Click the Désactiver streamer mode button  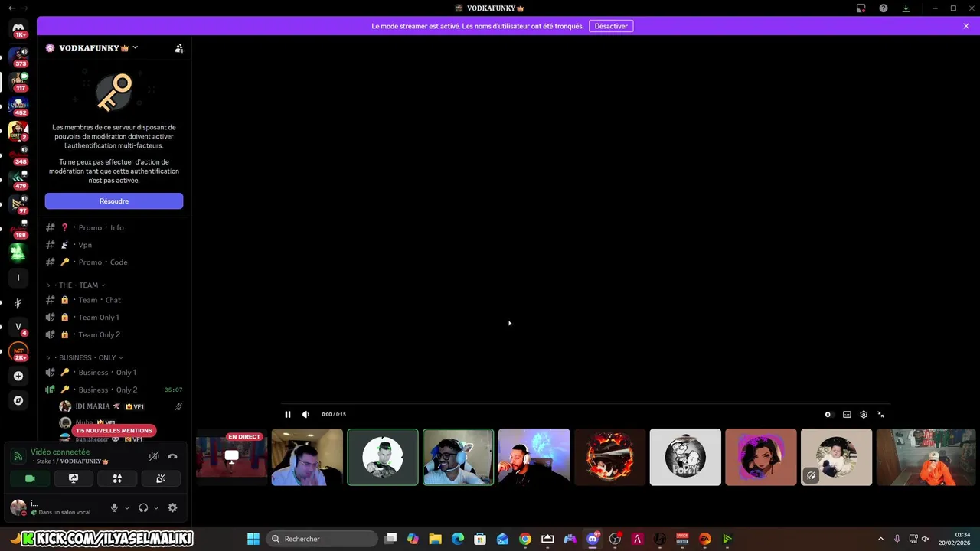(x=611, y=26)
